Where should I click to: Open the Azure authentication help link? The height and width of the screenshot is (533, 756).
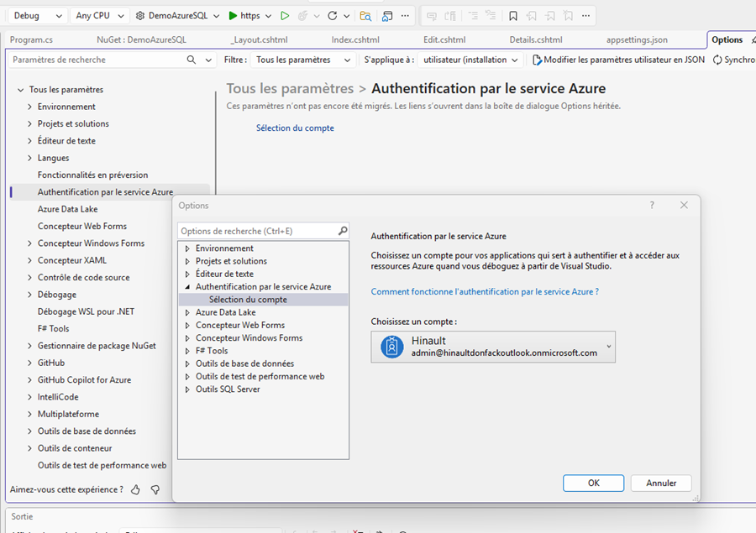click(485, 291)
